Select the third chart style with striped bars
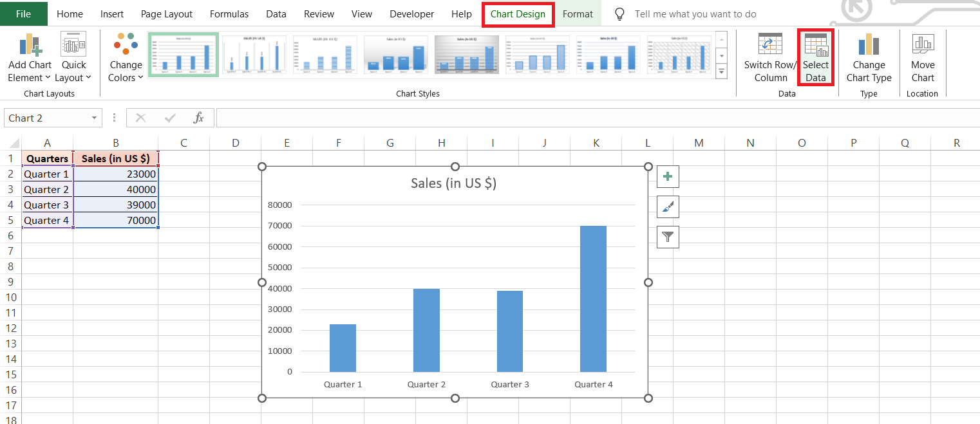980x424 pixels. [325, 54]
